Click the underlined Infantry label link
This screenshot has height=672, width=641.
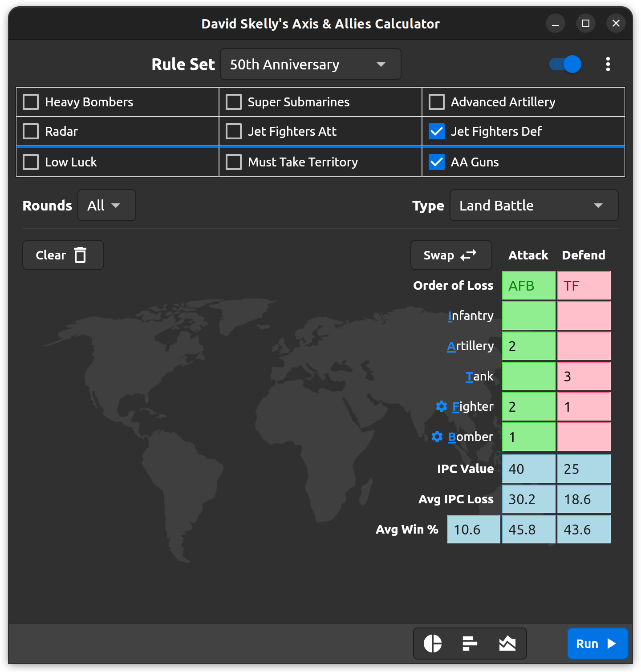[471, 316]
